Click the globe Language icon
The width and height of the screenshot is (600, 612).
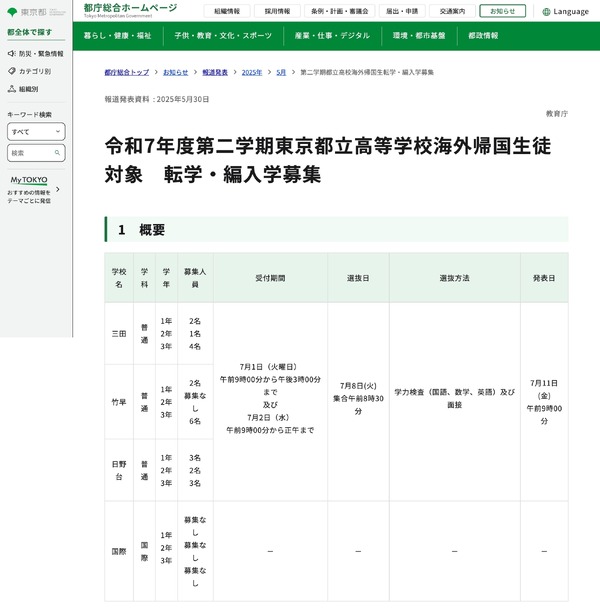(546, 11)
